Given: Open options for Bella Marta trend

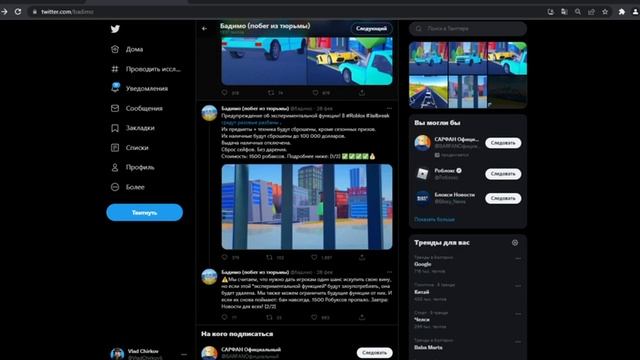Looking at the screenshot, I should point(518,341).
